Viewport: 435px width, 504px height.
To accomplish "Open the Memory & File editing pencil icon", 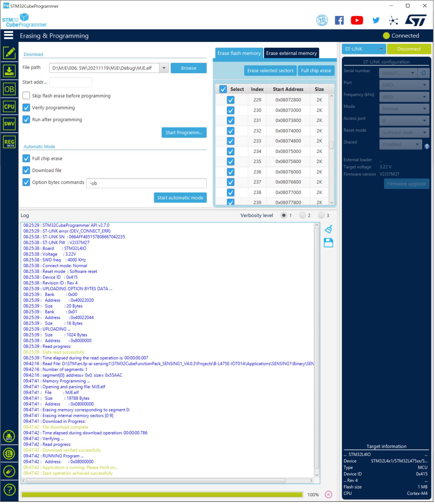I will click(9, 53).
